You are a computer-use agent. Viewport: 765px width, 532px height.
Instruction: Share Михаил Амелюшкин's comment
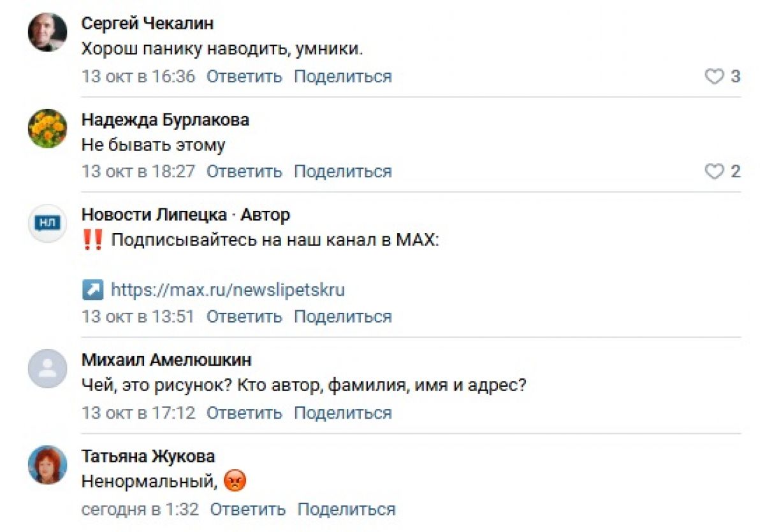pos(342,413)
